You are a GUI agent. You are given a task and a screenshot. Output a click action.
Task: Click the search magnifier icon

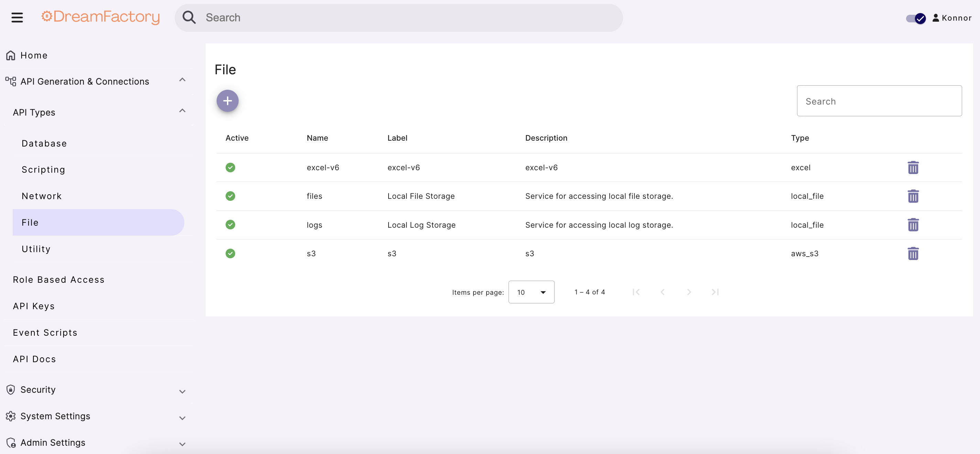coord(189,17)
